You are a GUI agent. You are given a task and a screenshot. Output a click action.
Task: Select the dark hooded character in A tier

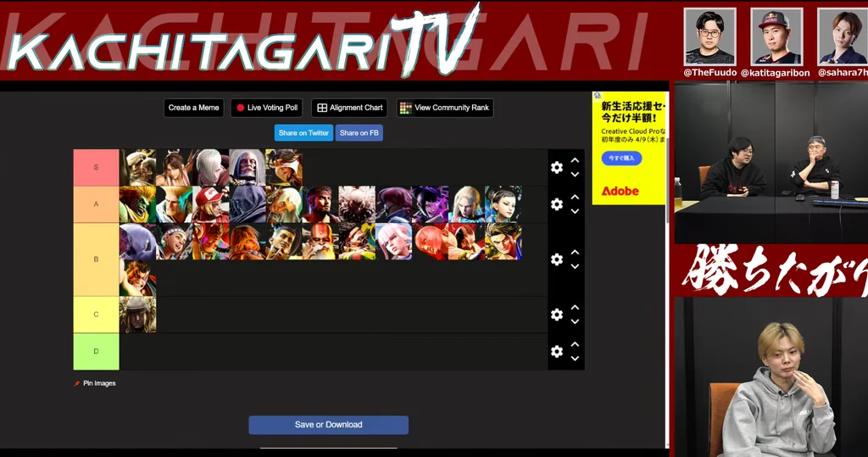point(248,204)
